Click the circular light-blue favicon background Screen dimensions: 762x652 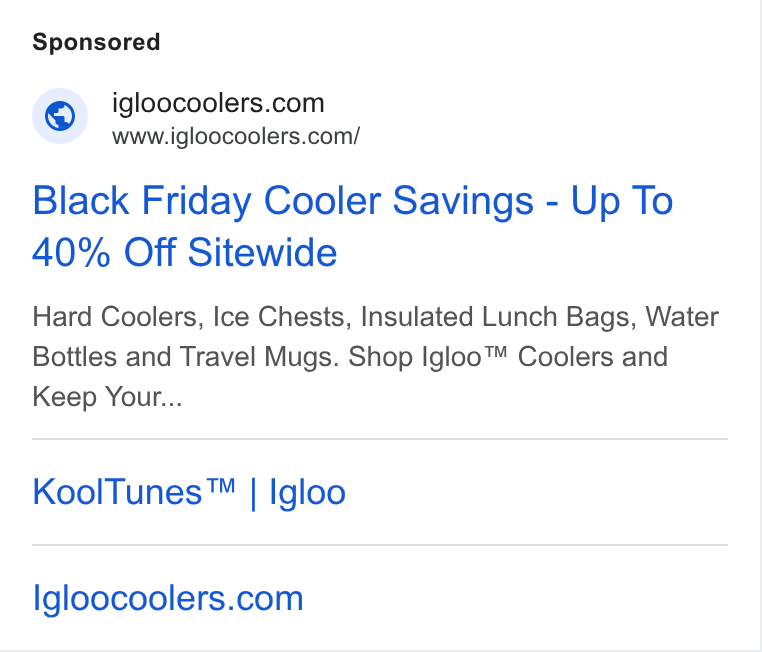coord(60,116)
